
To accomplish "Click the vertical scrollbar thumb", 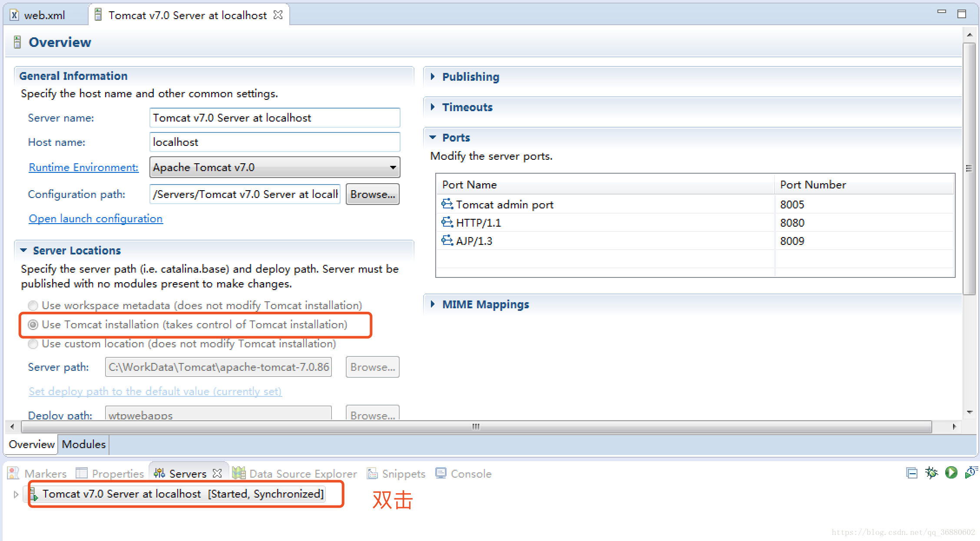I will (x=969, y=168).
